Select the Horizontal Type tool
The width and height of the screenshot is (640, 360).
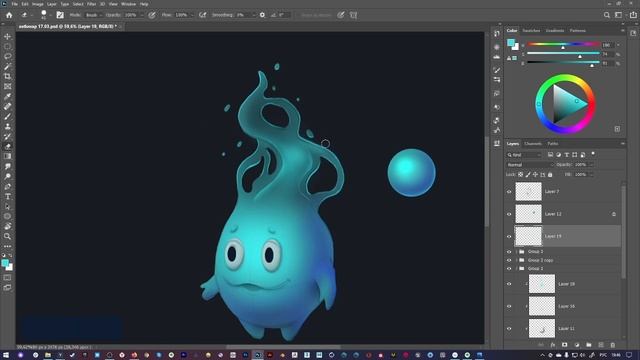pyautogui.click(x=7, y=196)
